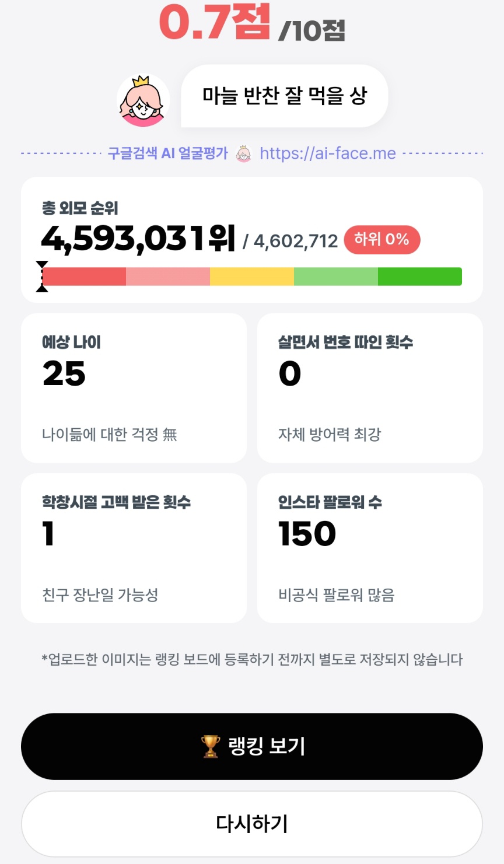Image resolution: width=504 pixels, height=864 pixels.
Task: Open the https://ai-face.me link
Action: point(328,153)
